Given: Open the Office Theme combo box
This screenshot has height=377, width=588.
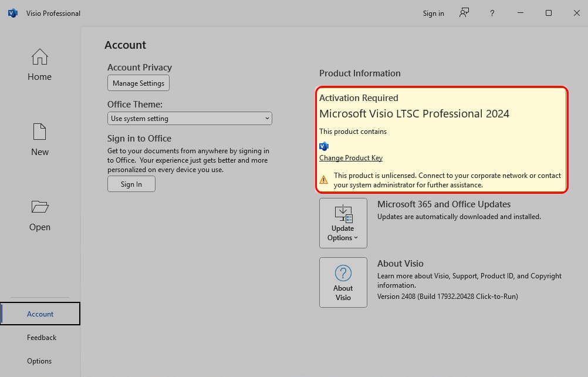Looking at the screenshot, I should point(190,119).
